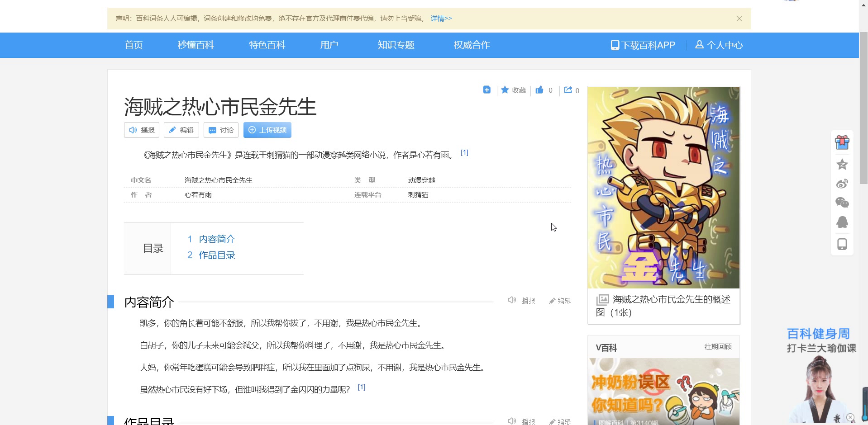Click the 上传视频 upload button
Image resolution: width=868 pixels, height=425 pixels.
tap(267, 130)
